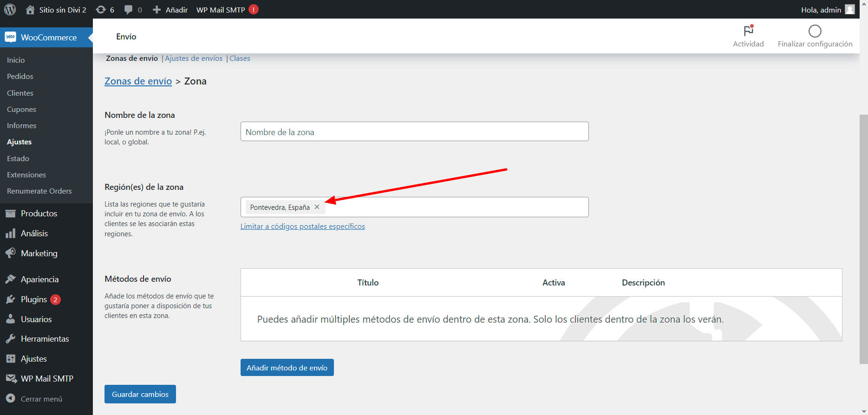Click the Añadir label in admin bar
This screenshot has height=415, width=868.
coord(176,10)
